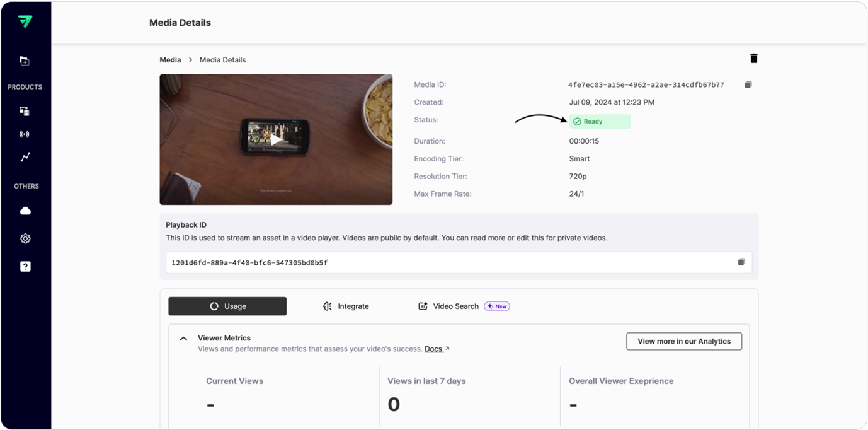Click the PRODUCTS sidebar heading
868x430 pixels.
coord(25,87)
